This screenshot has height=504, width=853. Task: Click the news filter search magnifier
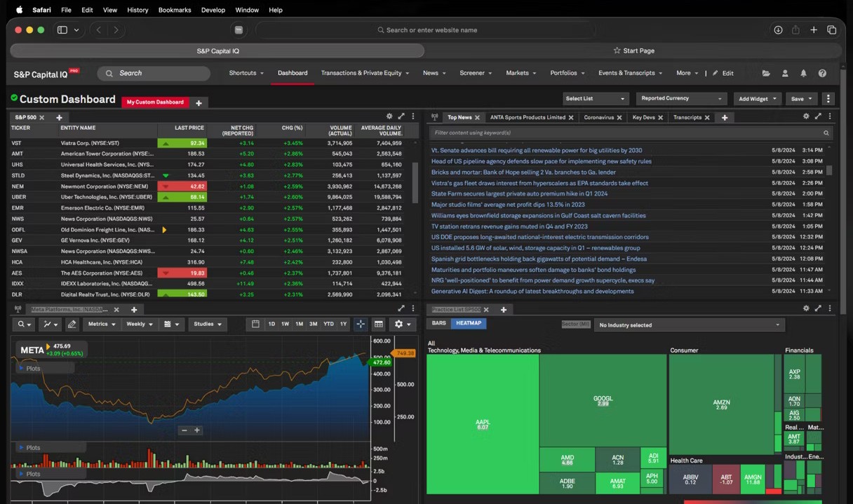(826, 132)
